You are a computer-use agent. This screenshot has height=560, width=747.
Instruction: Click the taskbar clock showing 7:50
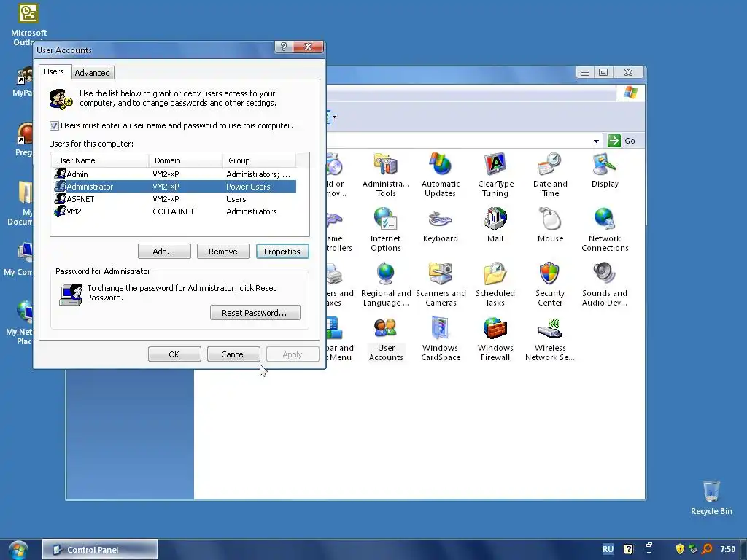[727, 549]
